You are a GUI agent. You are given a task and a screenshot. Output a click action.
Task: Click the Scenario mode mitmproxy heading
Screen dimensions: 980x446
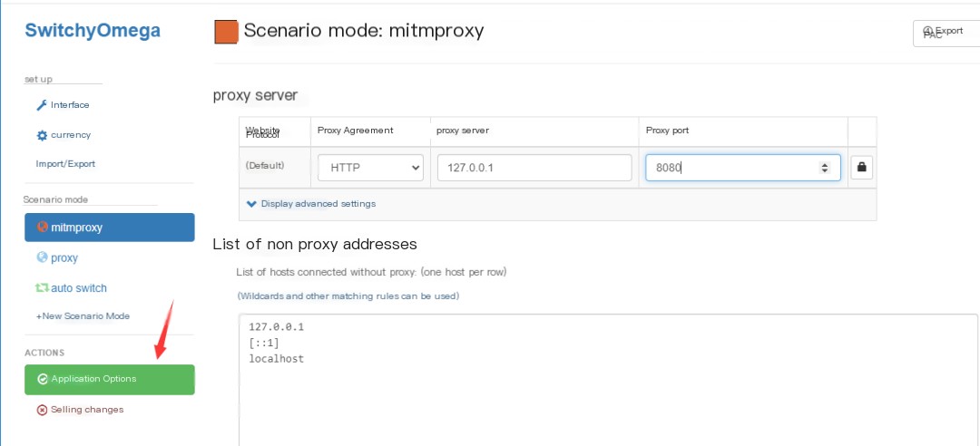click(364, 31)
